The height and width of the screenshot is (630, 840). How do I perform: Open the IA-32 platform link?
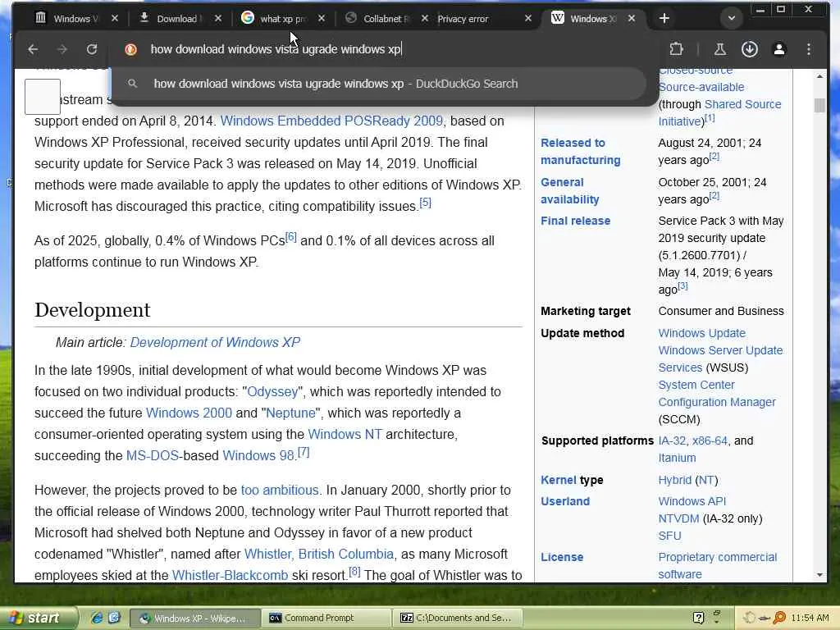coord(672,441)
